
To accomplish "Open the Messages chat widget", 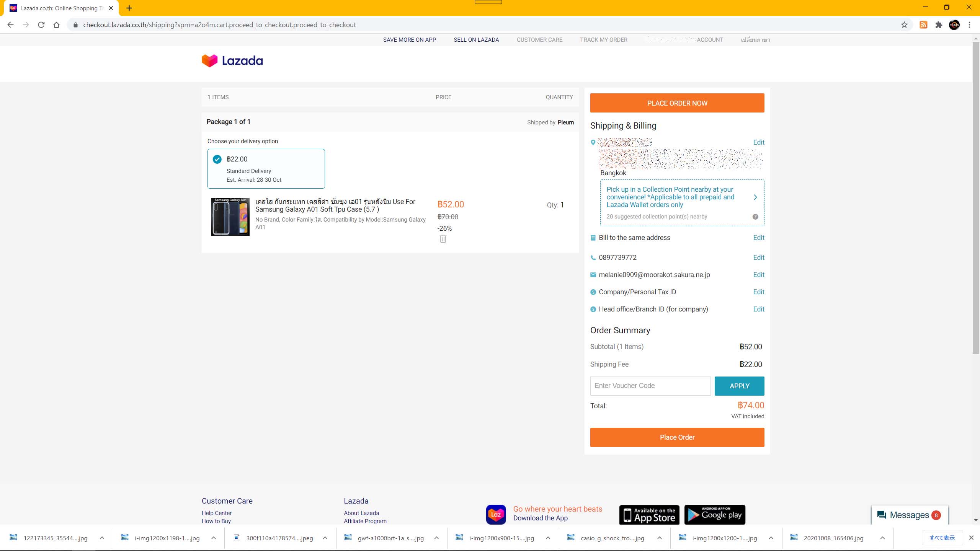I will point(910,515).
